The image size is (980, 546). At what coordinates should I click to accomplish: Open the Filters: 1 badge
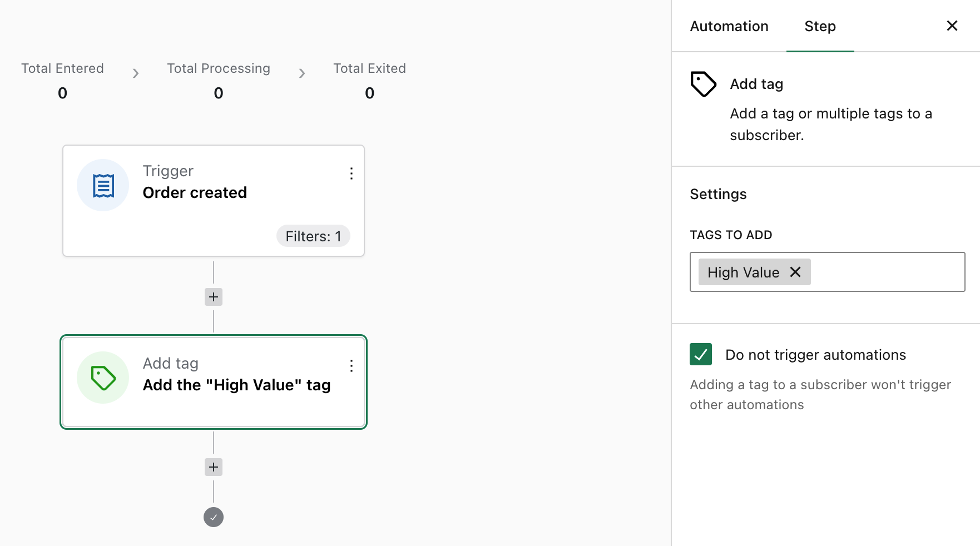tap(313, 236)
